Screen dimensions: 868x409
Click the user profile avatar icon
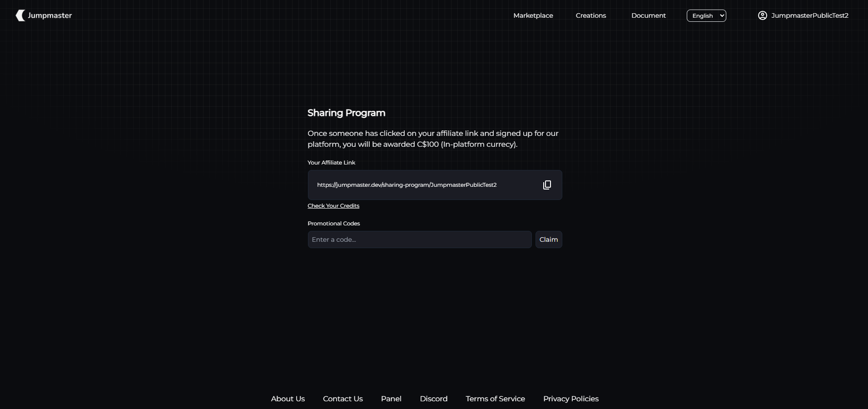tap(762, 15)
